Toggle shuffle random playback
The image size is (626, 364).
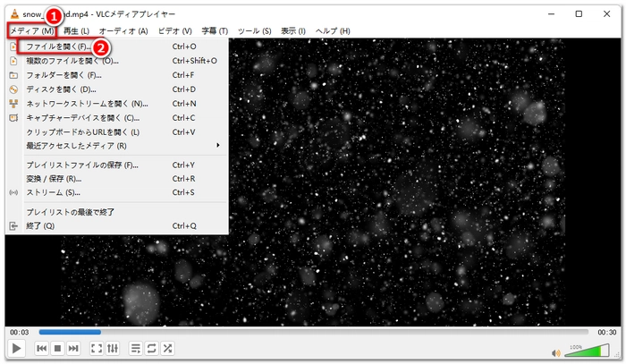[x=167, y=348]
